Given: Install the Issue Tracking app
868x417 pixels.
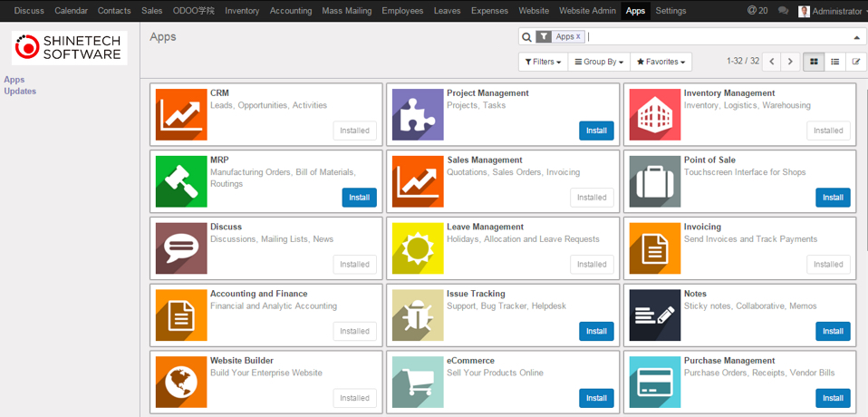Looking at the screenshot, I should coord(596,331).
